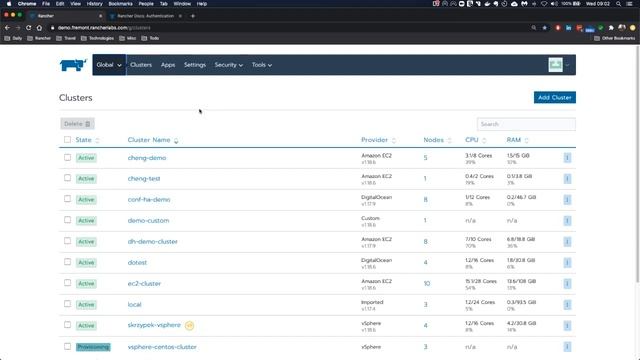Screen dimensions: 640x360
Task: Open actions menu for conf-ha-demo cluster
Action: 567,200
